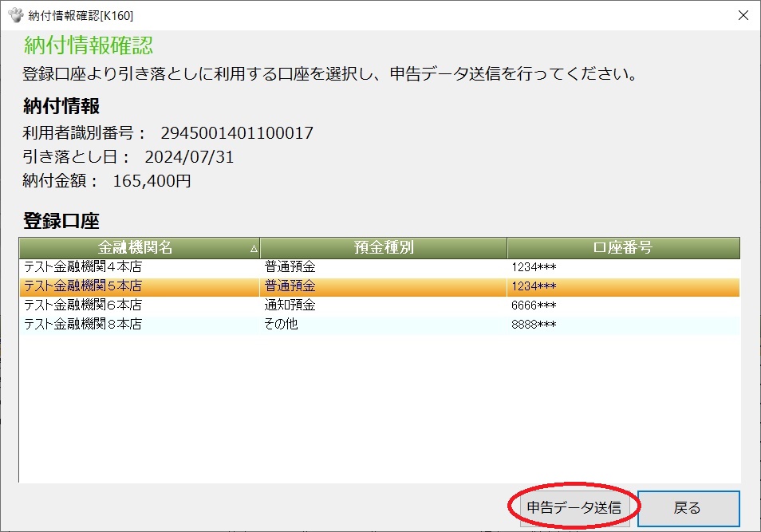Click the withdrawal date 2024/07/31
Viewport: 761px width, 532px height.
tap(189, 157)
